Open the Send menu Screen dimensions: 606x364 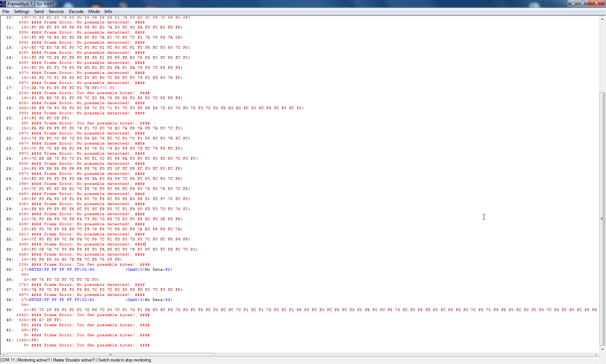[39, 12]
